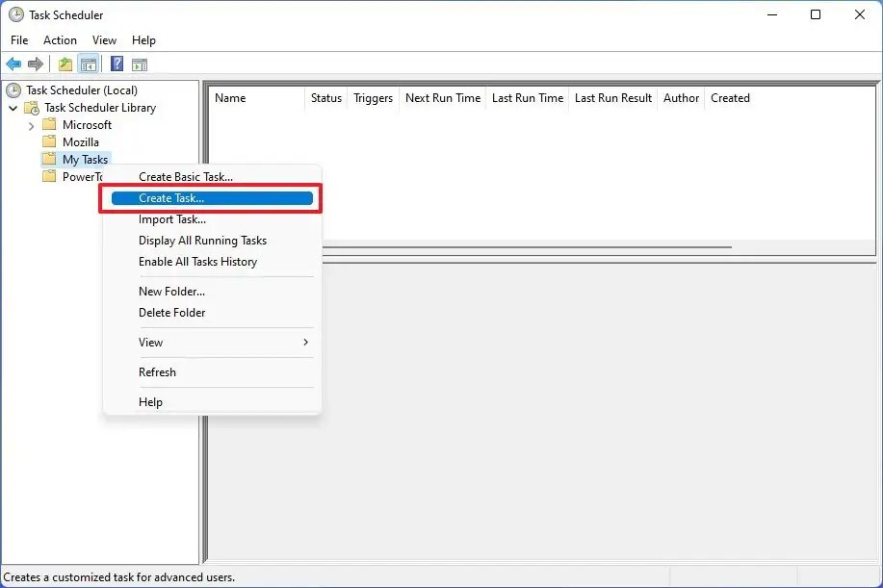Open the Action menu
Screen dimensions: 883x588
60,40
